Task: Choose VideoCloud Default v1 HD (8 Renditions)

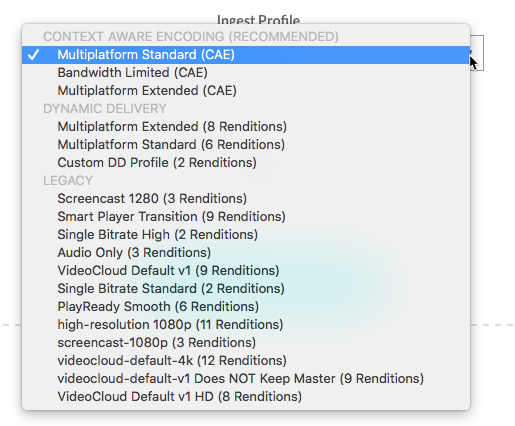Action: click(x=246, y=397)
